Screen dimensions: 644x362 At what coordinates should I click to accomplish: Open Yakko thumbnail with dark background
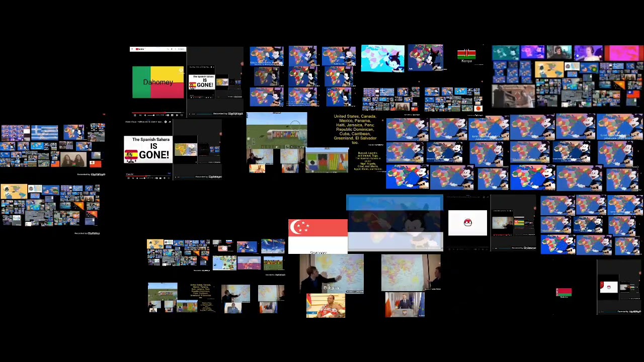[x=426, y=57]
